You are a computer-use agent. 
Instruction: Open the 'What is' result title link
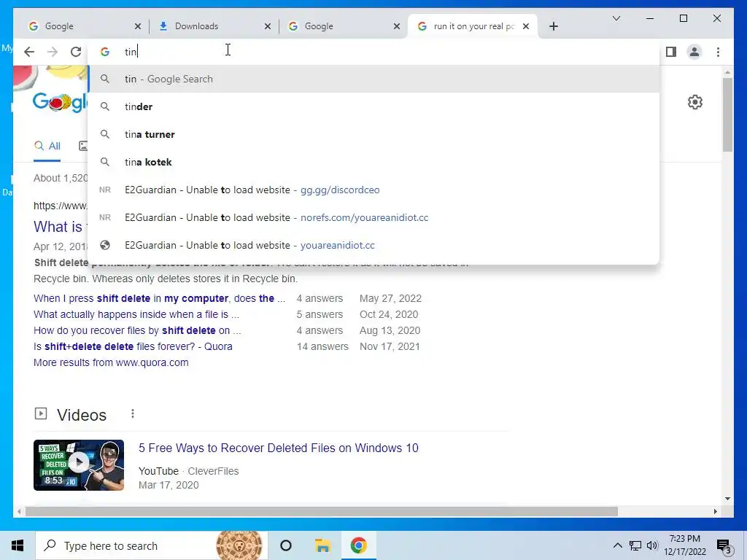pos(60,227)
